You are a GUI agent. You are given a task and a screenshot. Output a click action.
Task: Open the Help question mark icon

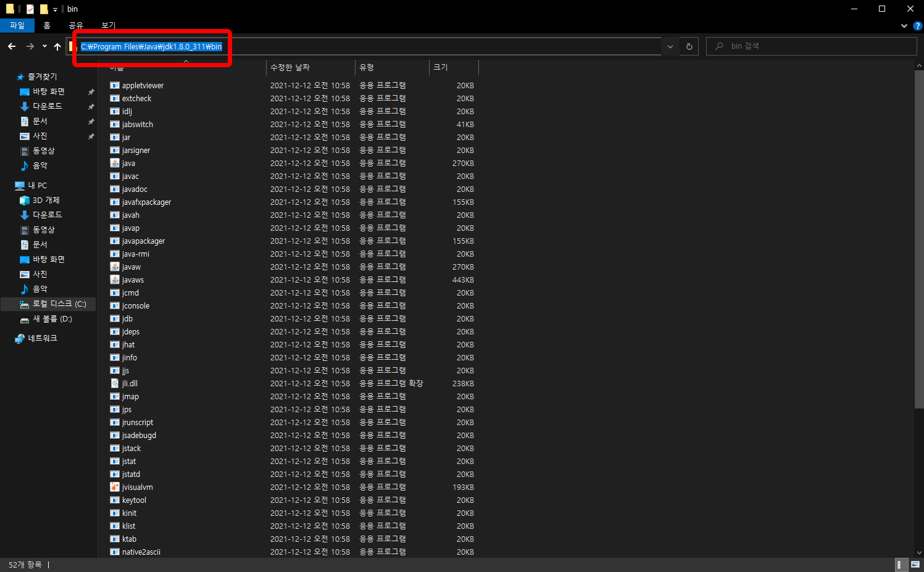(x=917, y=26)
